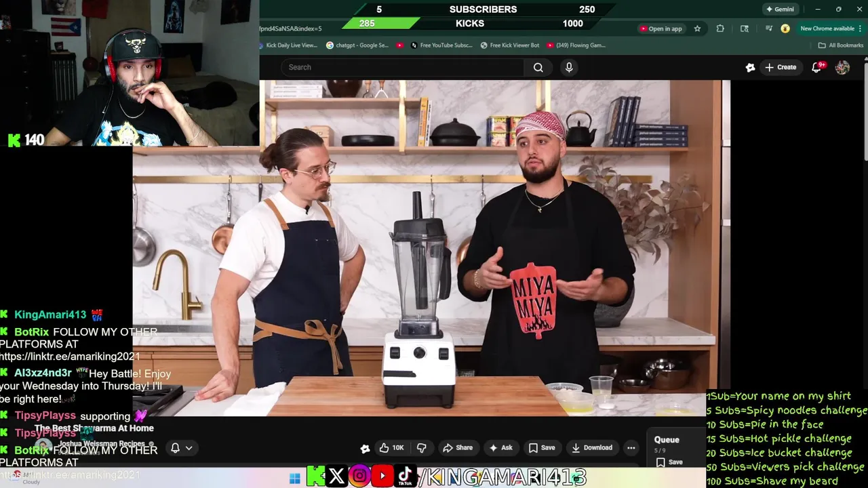868x488 pixels.
Task: Activate voice search microphone icon
Action: coord(569,67)
